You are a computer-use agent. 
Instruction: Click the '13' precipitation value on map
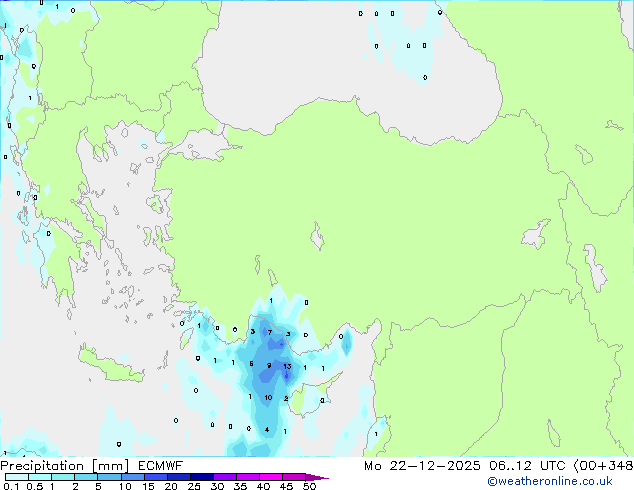(x=287, y=366)
